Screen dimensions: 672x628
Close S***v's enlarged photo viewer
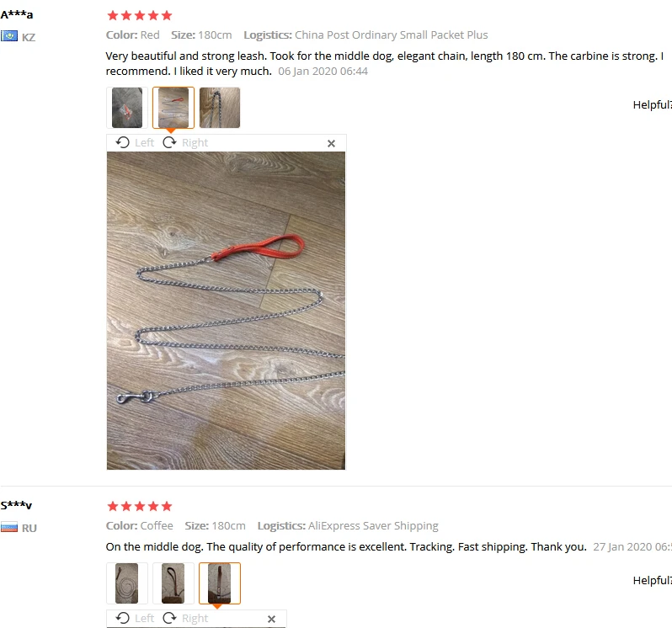(x=271, y=619)
